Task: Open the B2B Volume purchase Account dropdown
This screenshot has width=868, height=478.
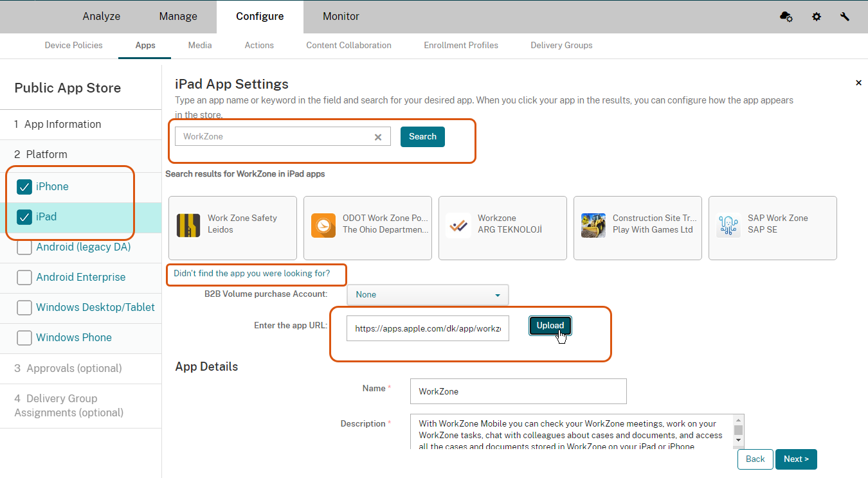Action: click(x=428, y=295)
